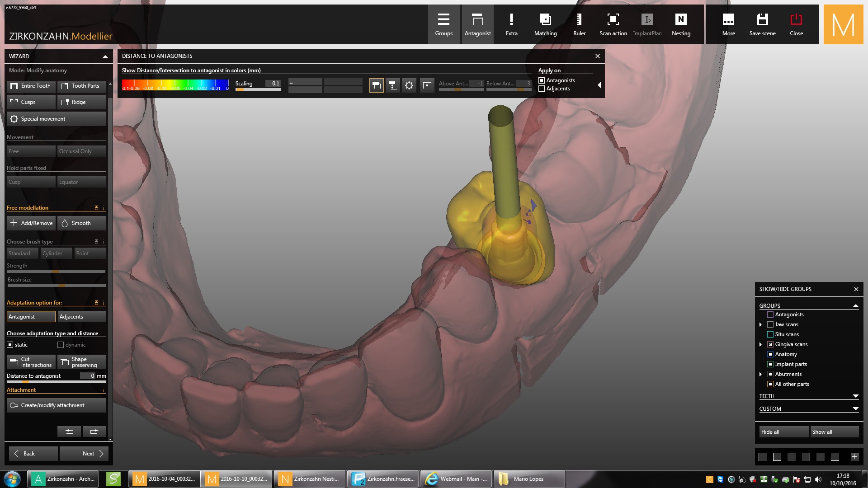Click the Scan action toolbar icon

613,24
